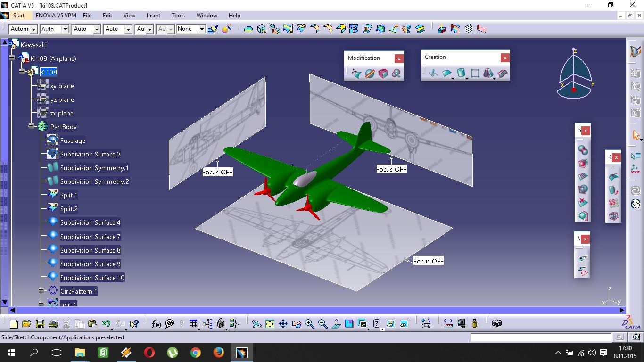Click the Zoom Out magnifier

322,324
